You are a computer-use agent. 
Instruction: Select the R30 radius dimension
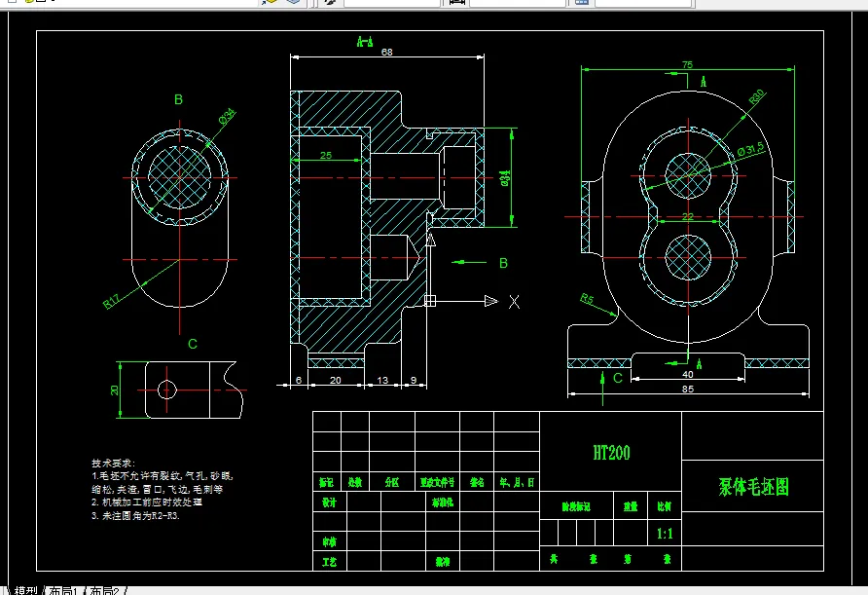756,96
